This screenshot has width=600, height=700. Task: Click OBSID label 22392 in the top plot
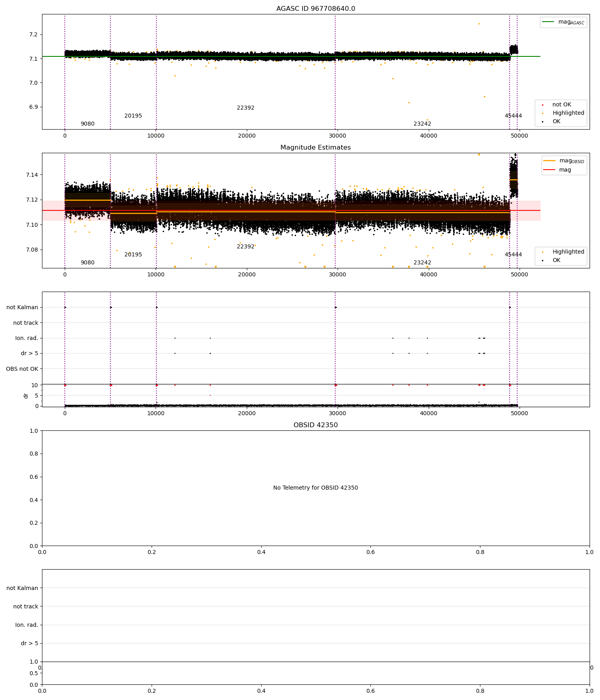coord(246,108)
